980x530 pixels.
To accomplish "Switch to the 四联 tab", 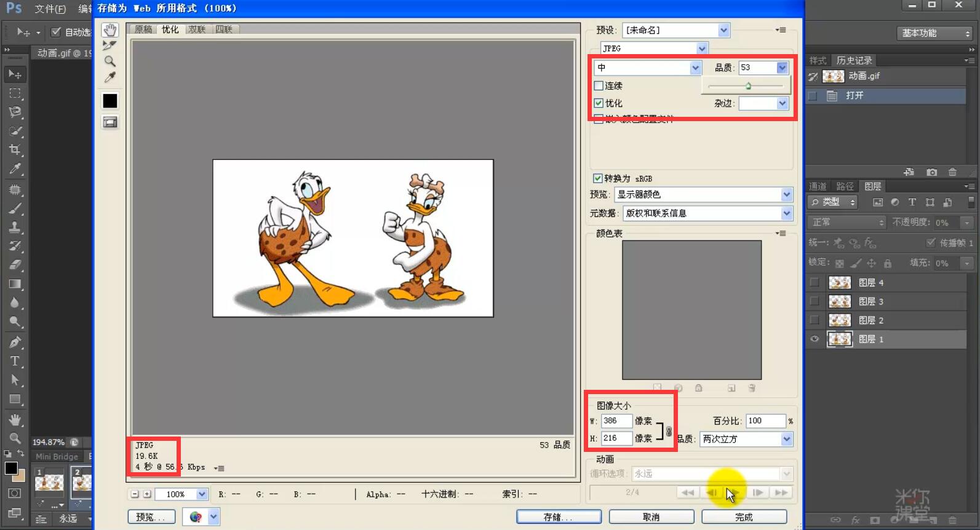I will [x=224, y=29].
